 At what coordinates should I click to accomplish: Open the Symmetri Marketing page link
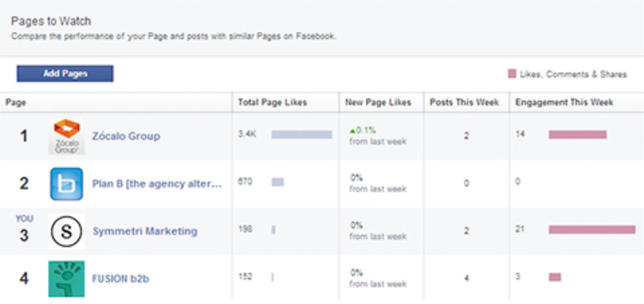pyautogui.click(x=145, y=231)
